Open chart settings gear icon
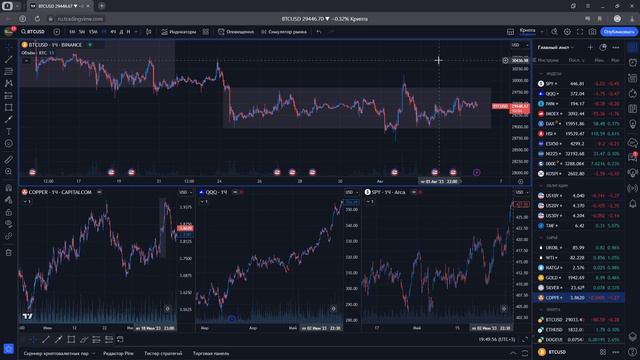The width and height of the screenshot is (640, 360). (x=567, y=31)
